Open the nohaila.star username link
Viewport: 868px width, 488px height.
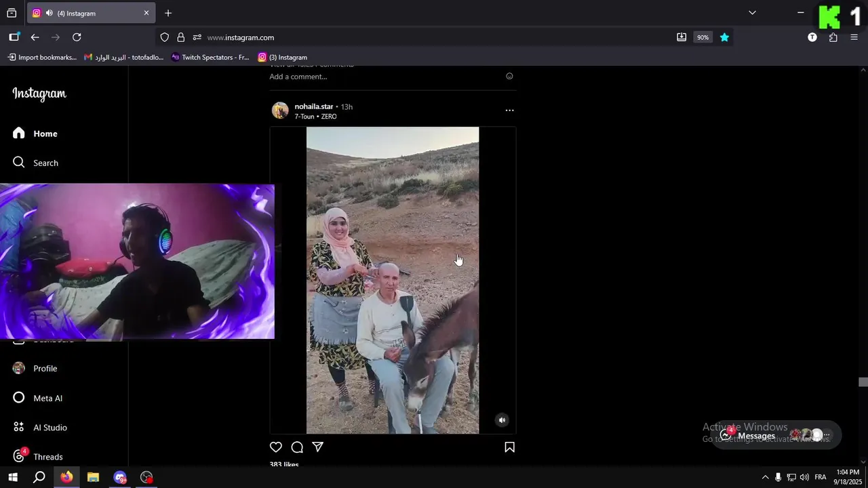pyautogui.click(x=314, y=106)
